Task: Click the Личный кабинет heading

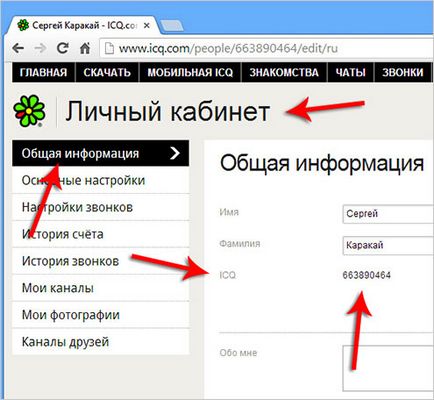Action: pyautogui.click(x=167, y=111)
